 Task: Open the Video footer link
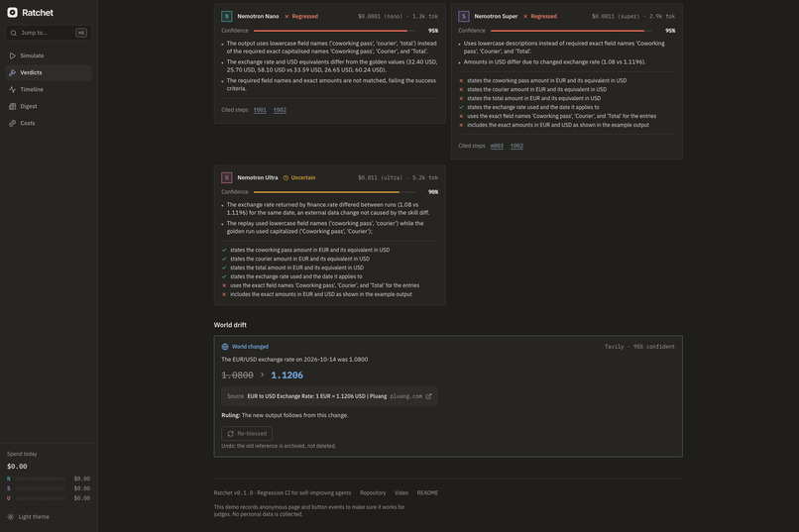click(x=401, y=492)
